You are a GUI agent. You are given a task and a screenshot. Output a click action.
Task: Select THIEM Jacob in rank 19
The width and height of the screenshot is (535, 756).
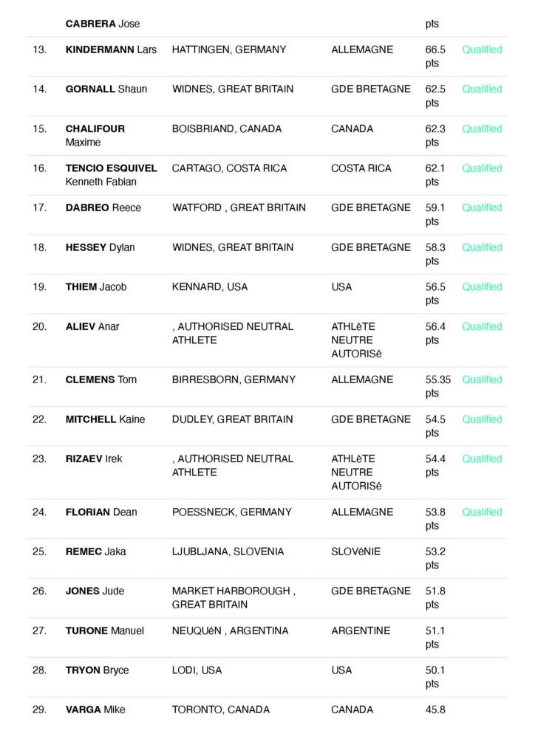tap(96, 287)
